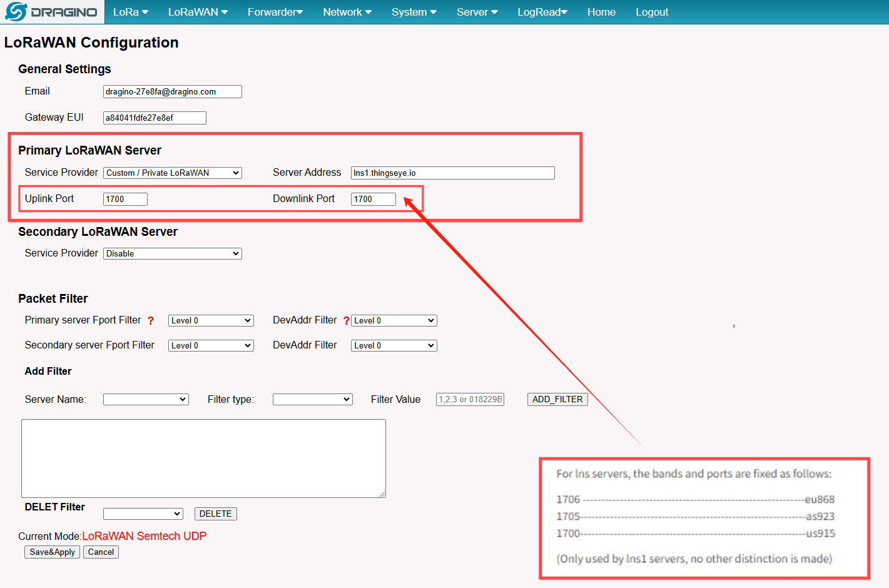This screenshot has width=889, height=588.
Task: Go to the Home page
Action: pyautogui.click(x=601, y=12)
